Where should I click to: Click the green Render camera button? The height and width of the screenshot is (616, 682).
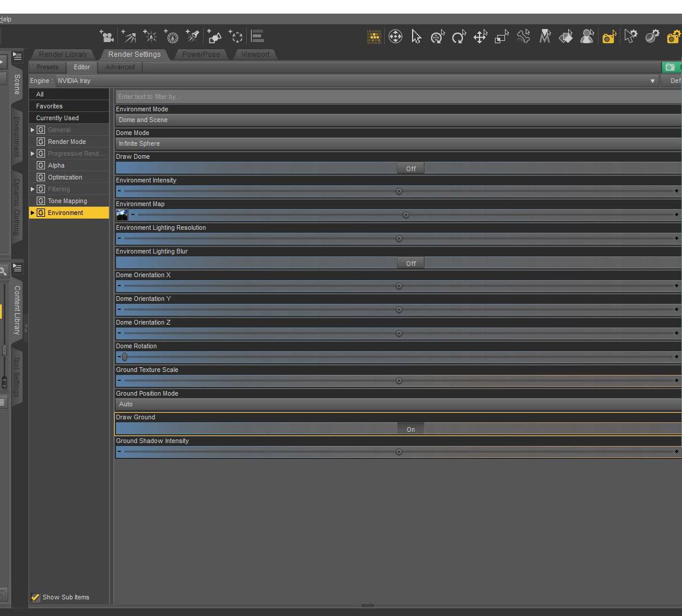pos(671,67)
